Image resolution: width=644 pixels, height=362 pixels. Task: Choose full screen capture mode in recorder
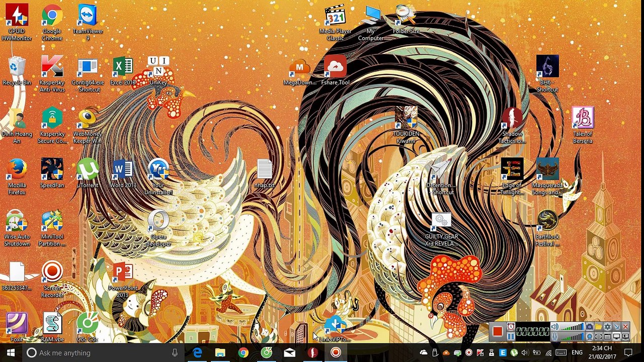(616, 336)
